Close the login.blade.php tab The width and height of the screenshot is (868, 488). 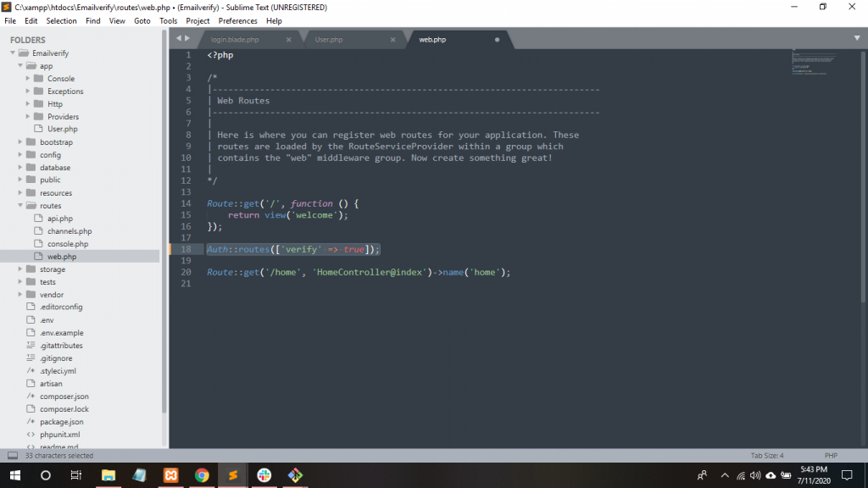point(288,40)
